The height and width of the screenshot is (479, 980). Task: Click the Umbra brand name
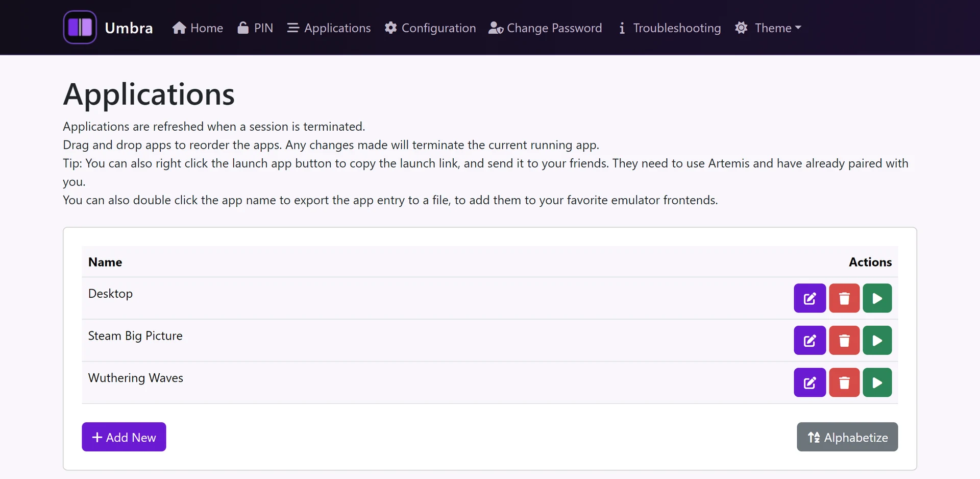click(x=129, y=28)
